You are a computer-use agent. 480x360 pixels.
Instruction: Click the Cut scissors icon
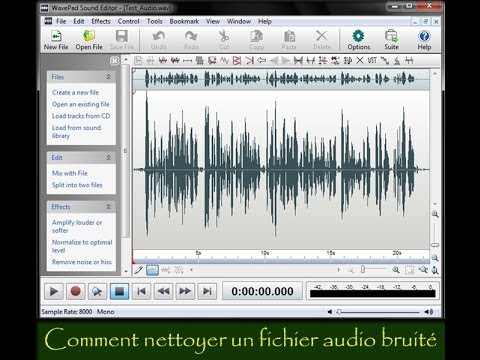point(224,36)
